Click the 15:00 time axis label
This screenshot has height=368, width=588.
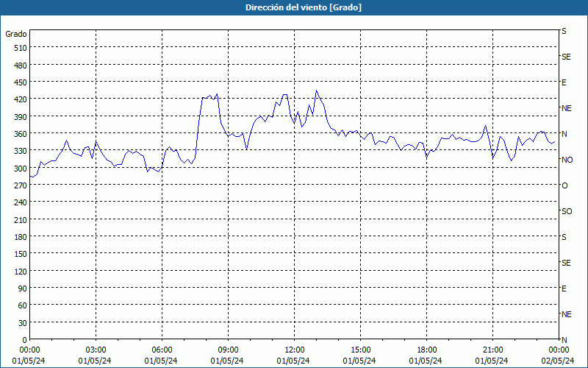coord(360,350)
